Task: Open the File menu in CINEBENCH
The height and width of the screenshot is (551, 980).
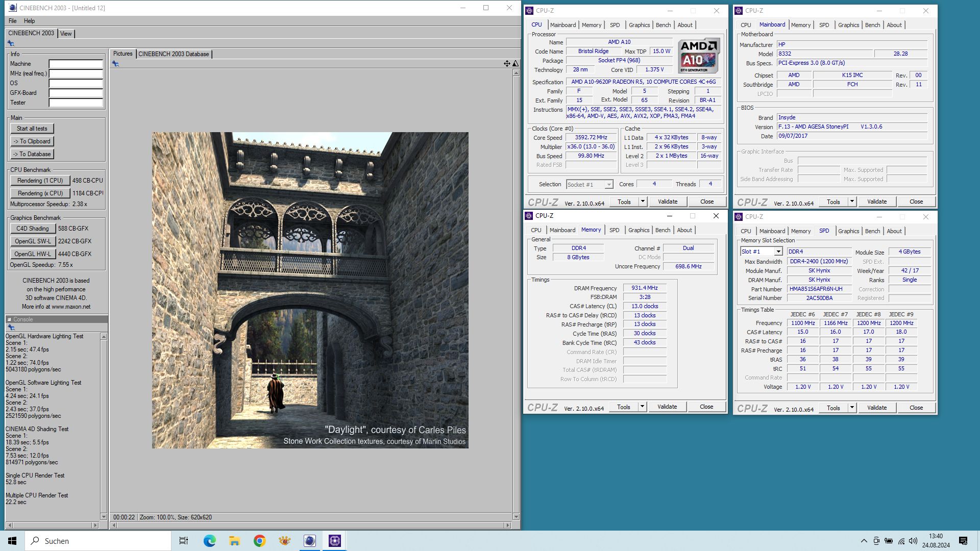Action: point(13,21)
